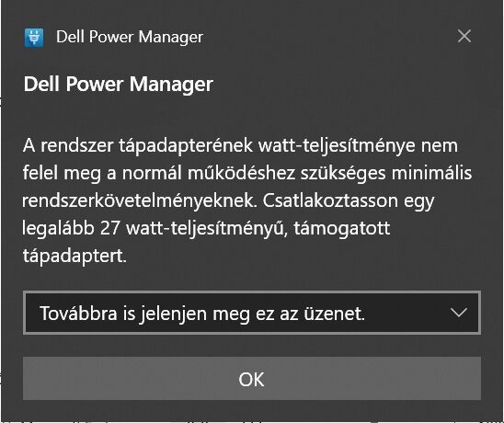The image size is (504, 423).
Task: Click the title bar Dell Power Manager caption
Action: pyautogui.click(x=130, y=37)
